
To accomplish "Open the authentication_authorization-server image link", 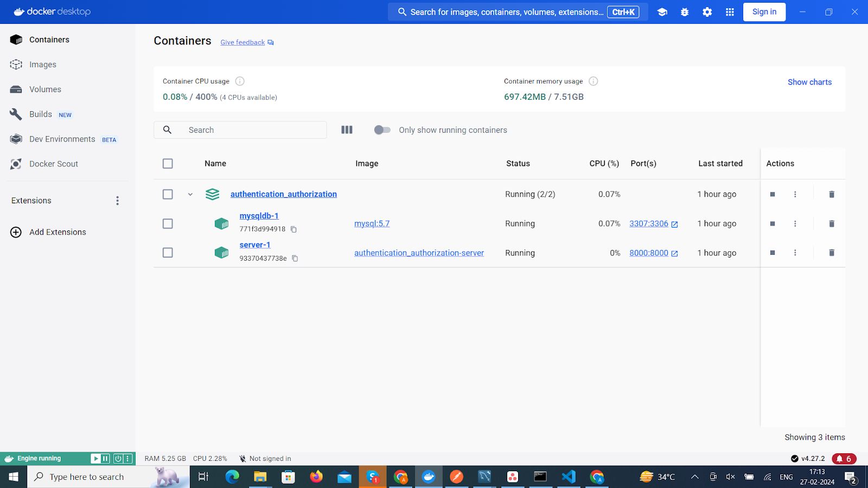I will [x=419, y=253].
